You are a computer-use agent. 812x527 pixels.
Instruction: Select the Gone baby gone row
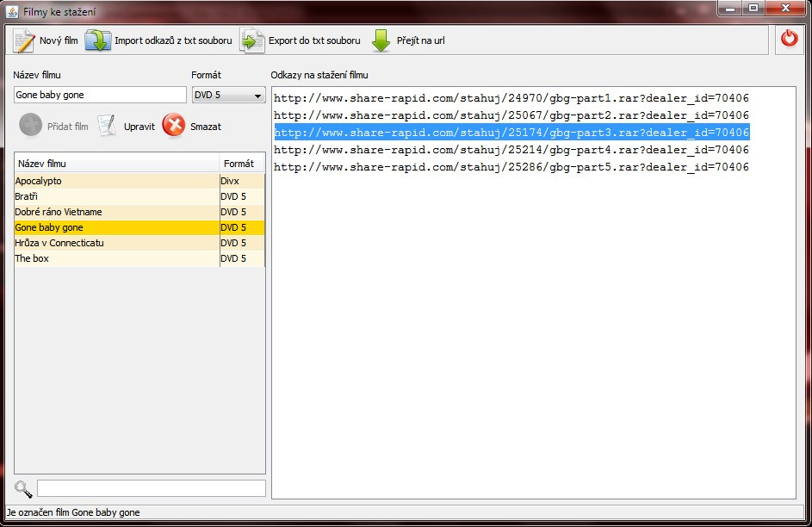[139, 227]
